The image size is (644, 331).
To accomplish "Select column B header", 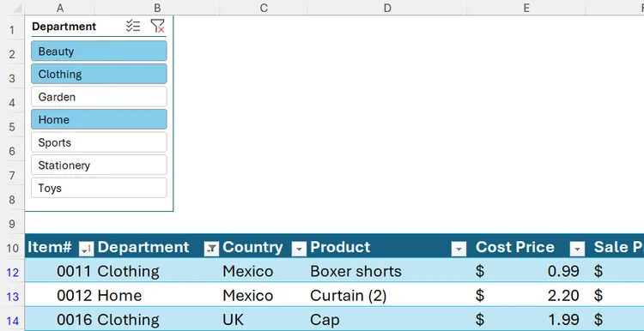I will click(x=157, y=8).
